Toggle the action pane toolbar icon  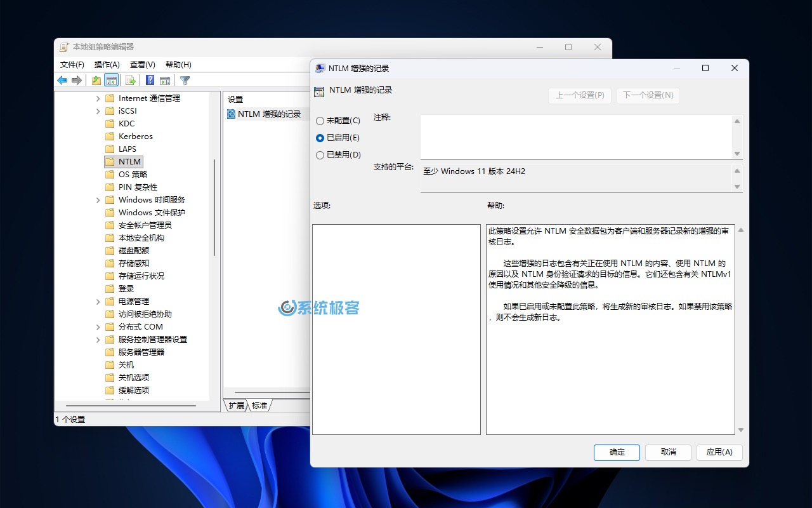(x=165, y=80)
